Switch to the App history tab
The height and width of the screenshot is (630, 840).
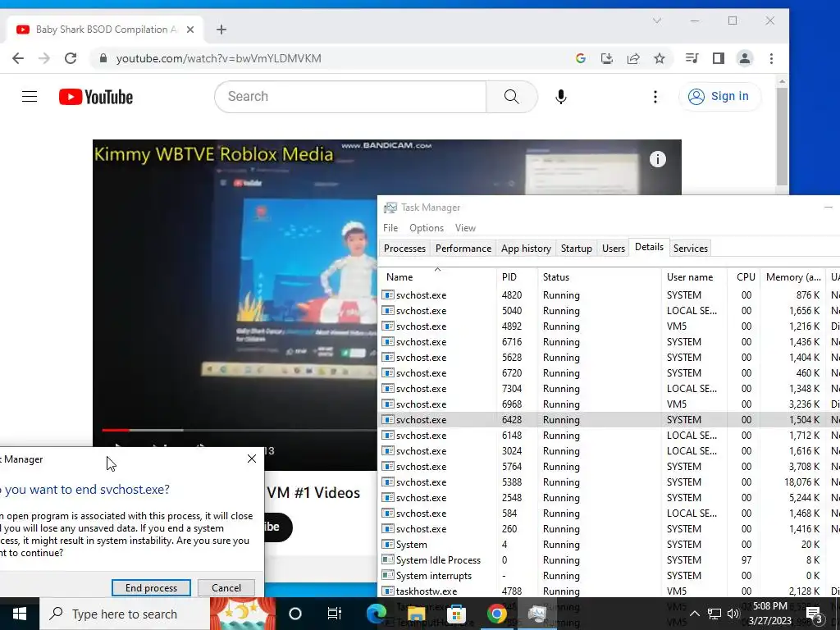click(x=526, y=248)
